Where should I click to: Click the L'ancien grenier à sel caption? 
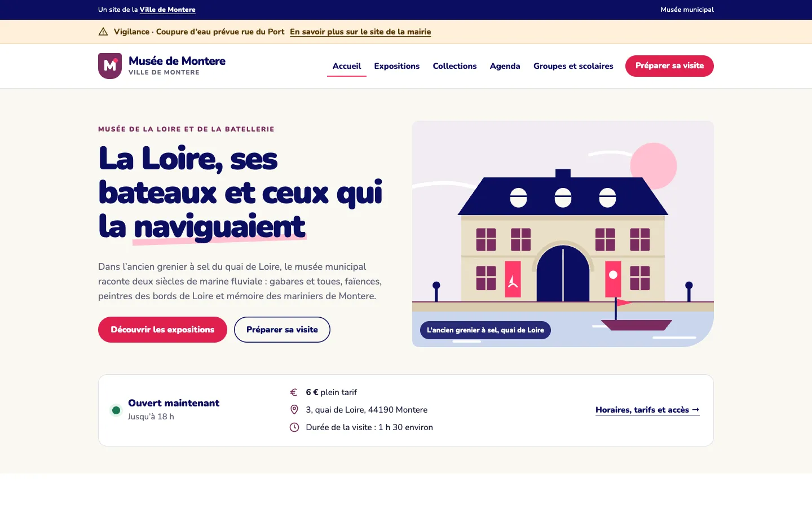[485, 330]
